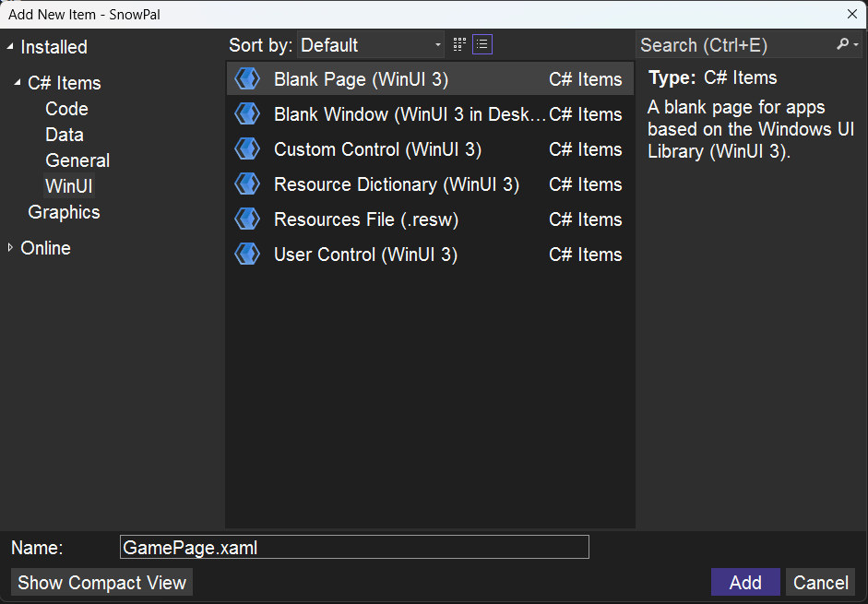This screenshot has width=868, height=604.
Task: Collapse the Installed tree node
Action: point(10,47)
